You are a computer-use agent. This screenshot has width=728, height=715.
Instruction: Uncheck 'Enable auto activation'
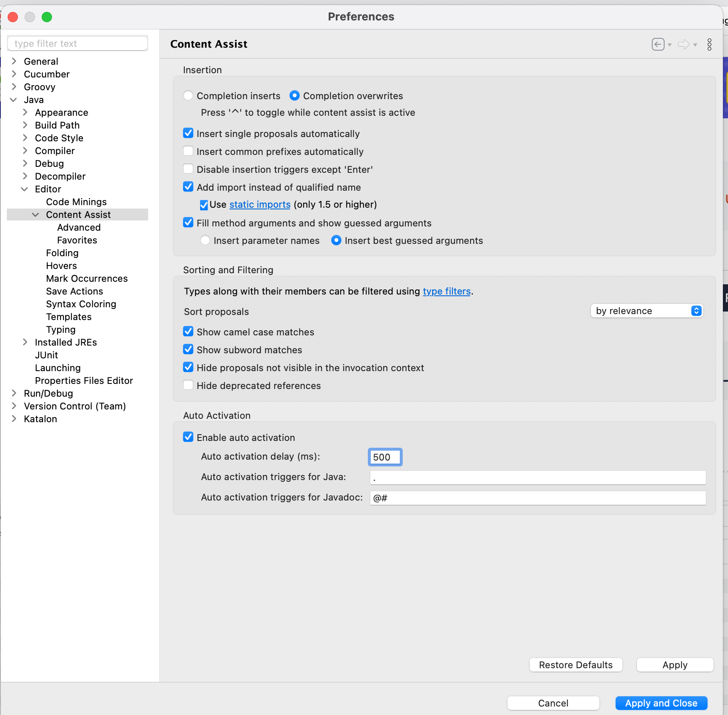pos(188,437)
